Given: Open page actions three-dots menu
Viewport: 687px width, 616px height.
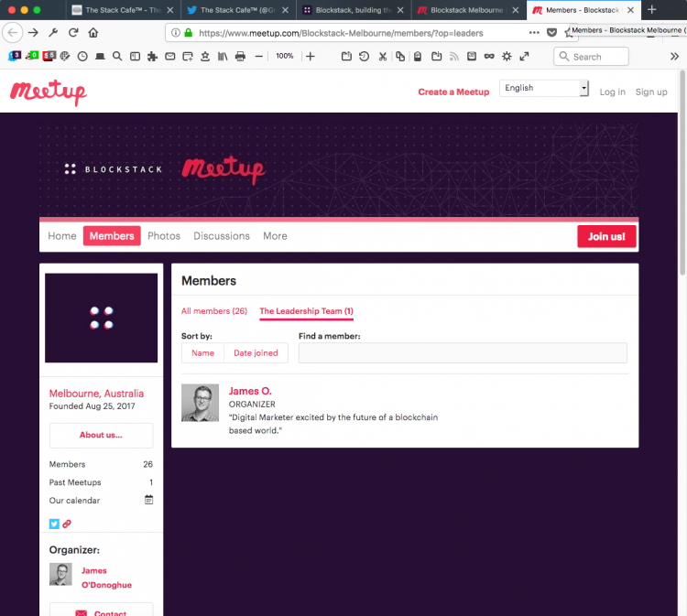Looking at the screenshot, I should [x=534, y=32].
